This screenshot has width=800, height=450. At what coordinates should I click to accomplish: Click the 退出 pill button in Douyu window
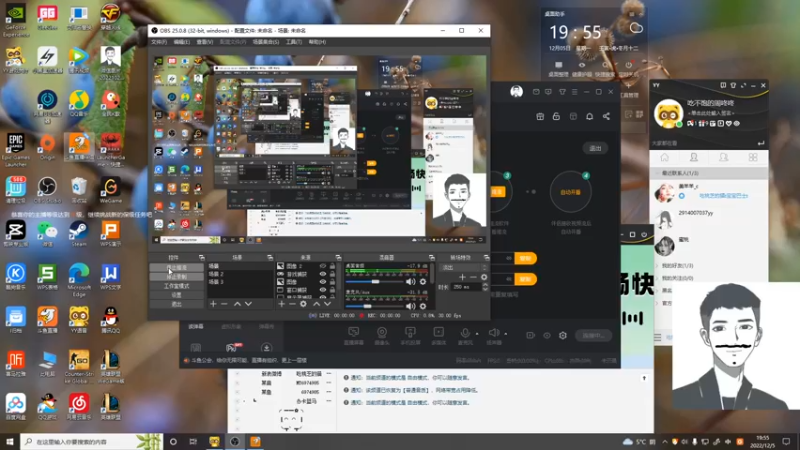[x=595, y=148]
